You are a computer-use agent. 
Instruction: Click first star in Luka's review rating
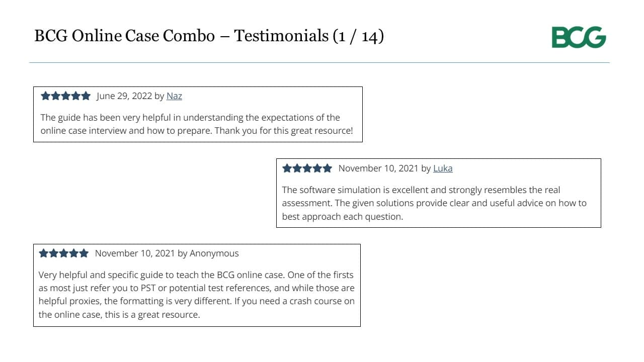tap(287, 168)
